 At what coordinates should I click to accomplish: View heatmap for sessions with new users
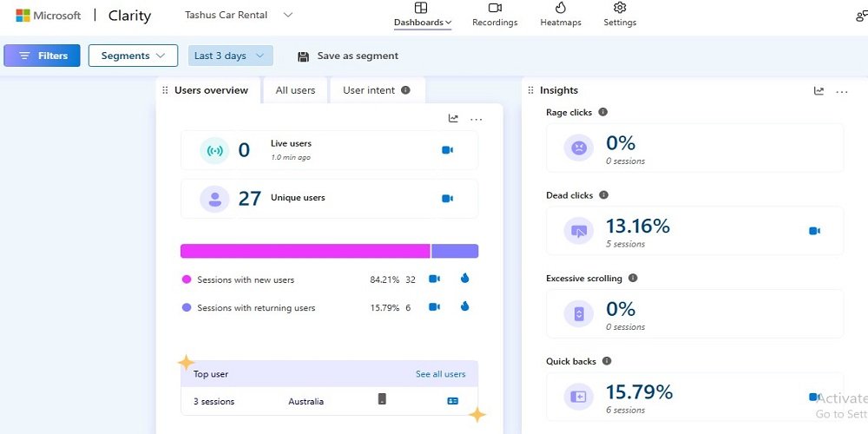click(464, 279)
